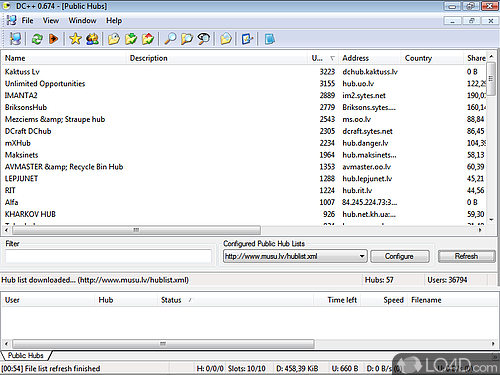500x375 pixels.
Task: Sort hubs by the Name column header
Action: (64, 58)
